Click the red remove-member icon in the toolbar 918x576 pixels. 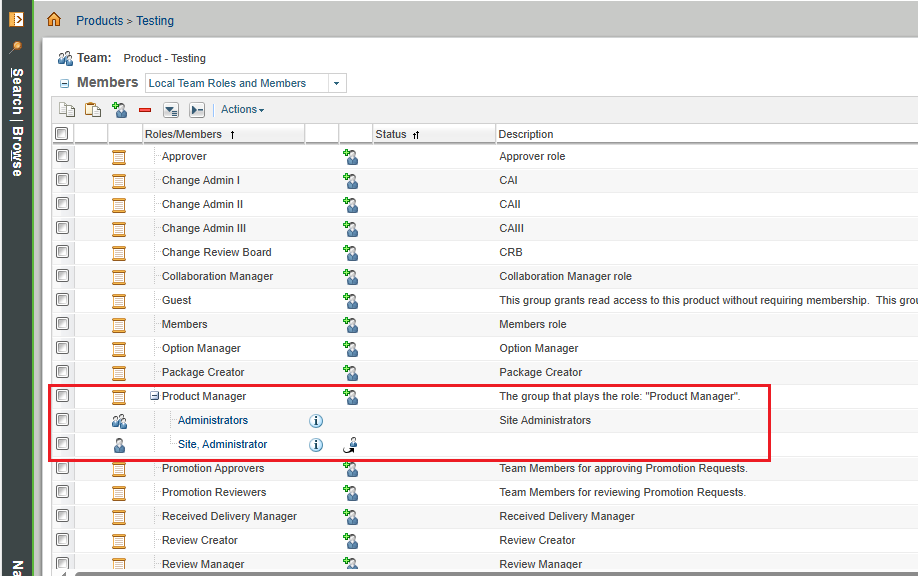144,110
